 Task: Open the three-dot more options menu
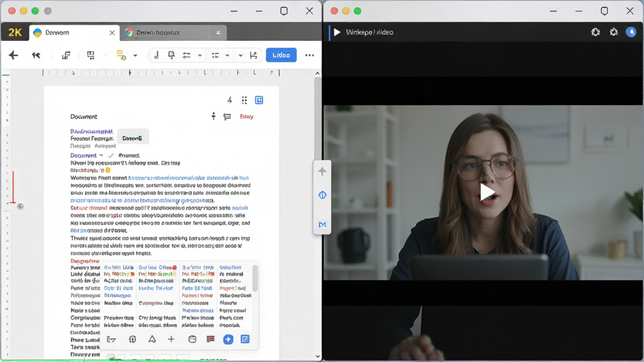(309, 55)
